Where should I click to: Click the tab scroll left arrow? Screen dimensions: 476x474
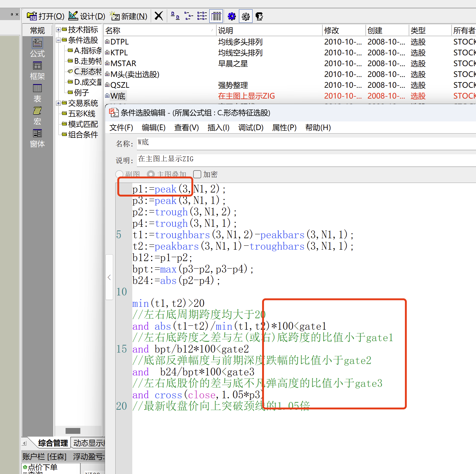(x=24, y=443)
